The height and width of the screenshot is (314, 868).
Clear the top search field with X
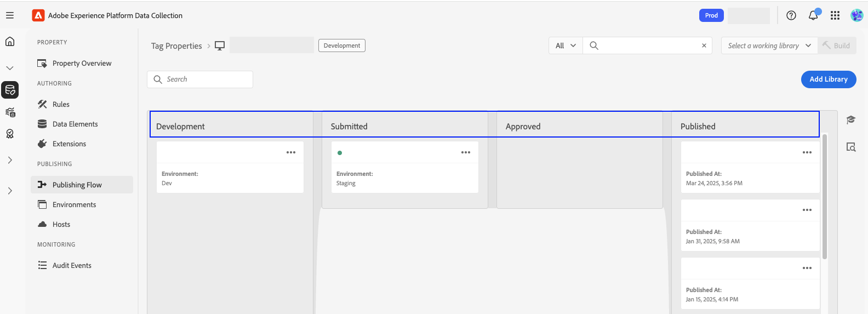(x=704, y=45)
